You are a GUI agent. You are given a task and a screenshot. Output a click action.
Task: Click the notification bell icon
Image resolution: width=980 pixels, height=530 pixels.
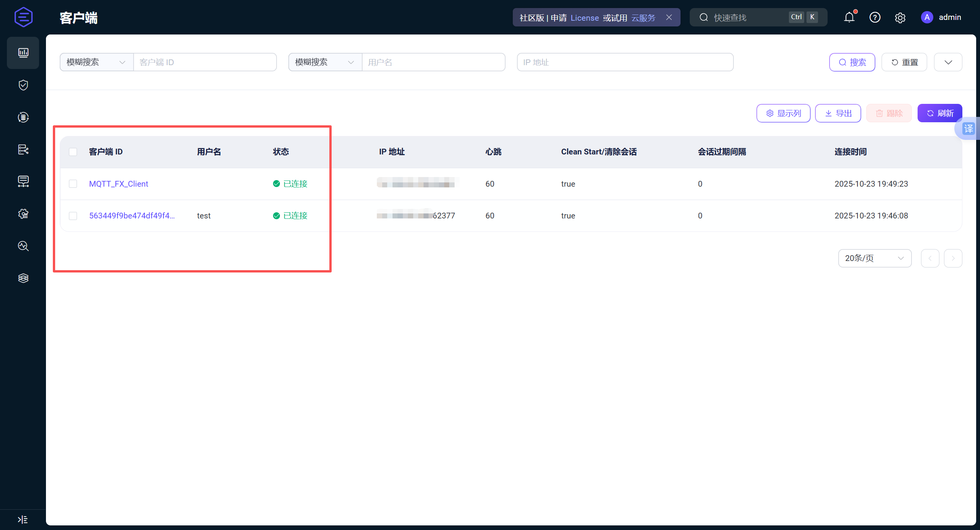pos(849,17)
